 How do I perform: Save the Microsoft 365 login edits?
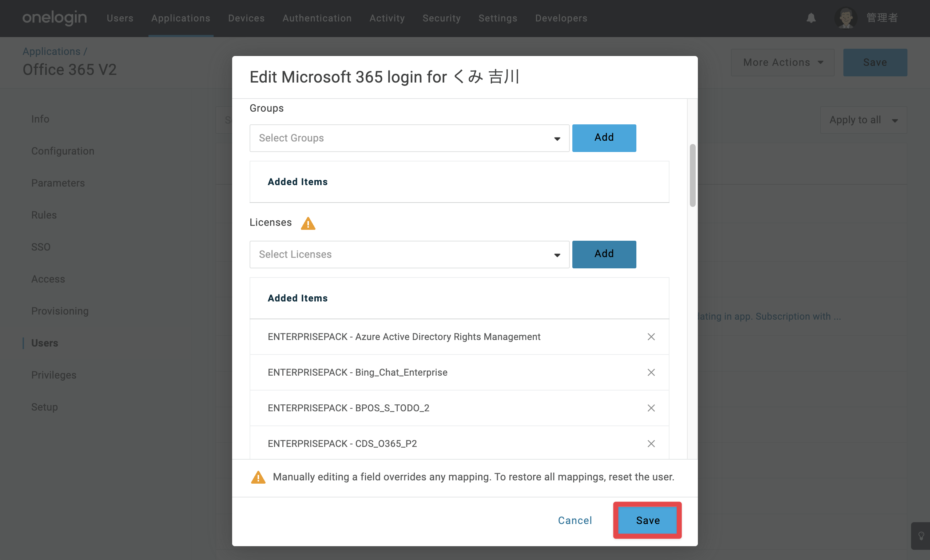[647, 520]
